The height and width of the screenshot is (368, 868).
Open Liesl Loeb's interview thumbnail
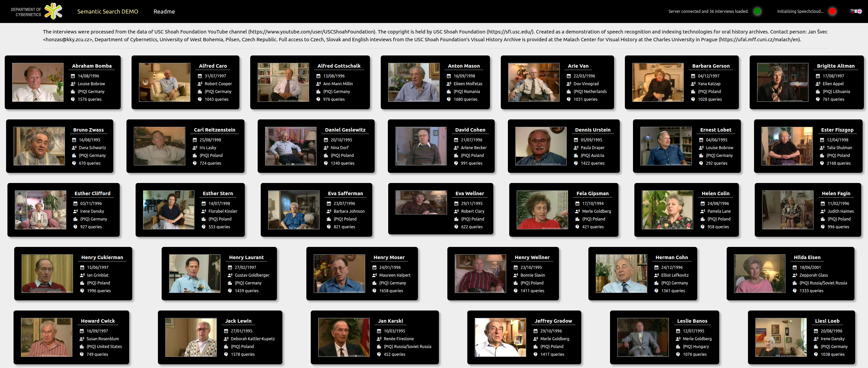(x=781, y=337)
